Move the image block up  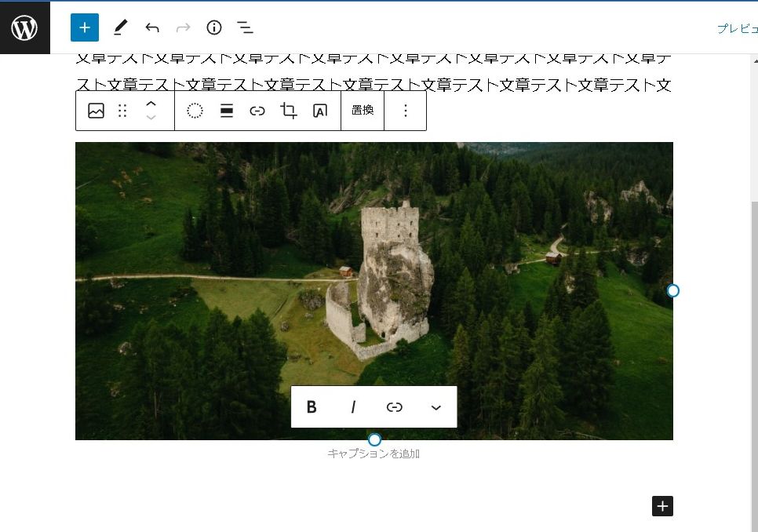[x=151, y=104]
